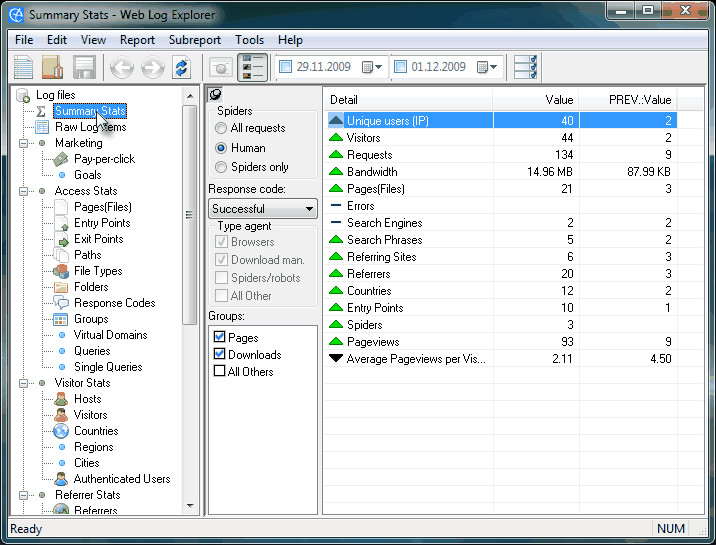716x545 pixels.
Task: Toggle the filter panel toolbar icon
Action: pos(252,67)
